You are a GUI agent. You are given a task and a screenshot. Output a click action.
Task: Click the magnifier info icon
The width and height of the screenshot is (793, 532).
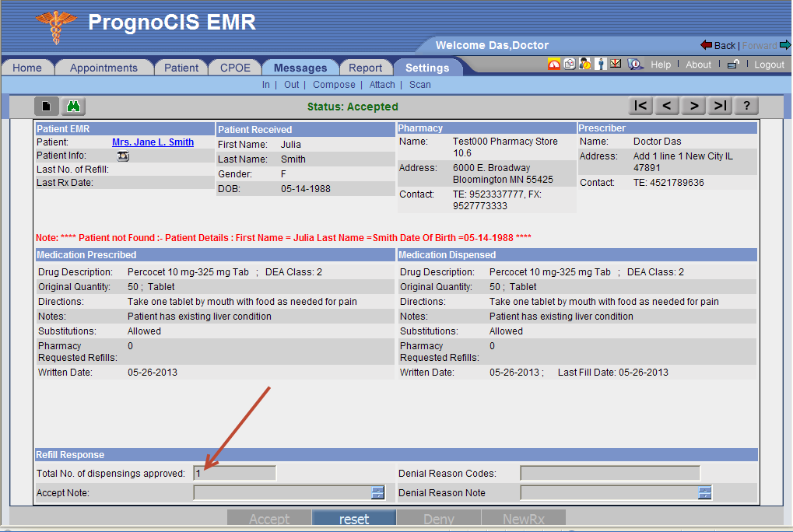point(634,64)
